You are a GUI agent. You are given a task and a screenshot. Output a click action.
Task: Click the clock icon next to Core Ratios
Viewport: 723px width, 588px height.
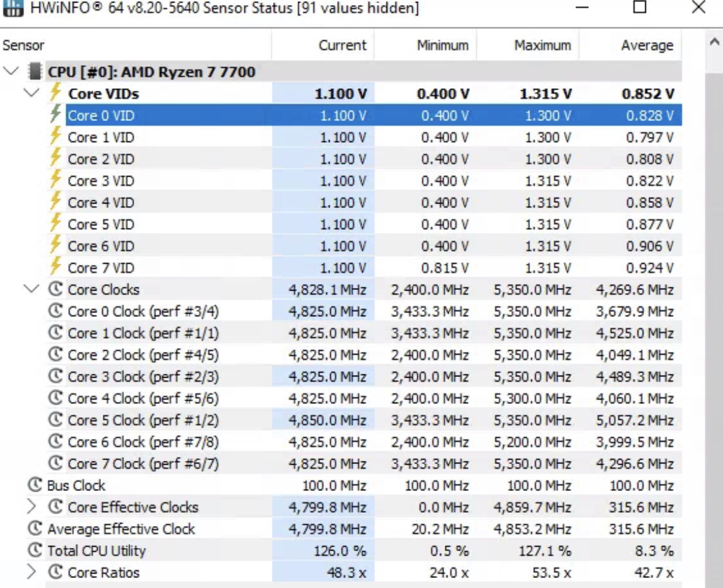(x=55, y=572)
